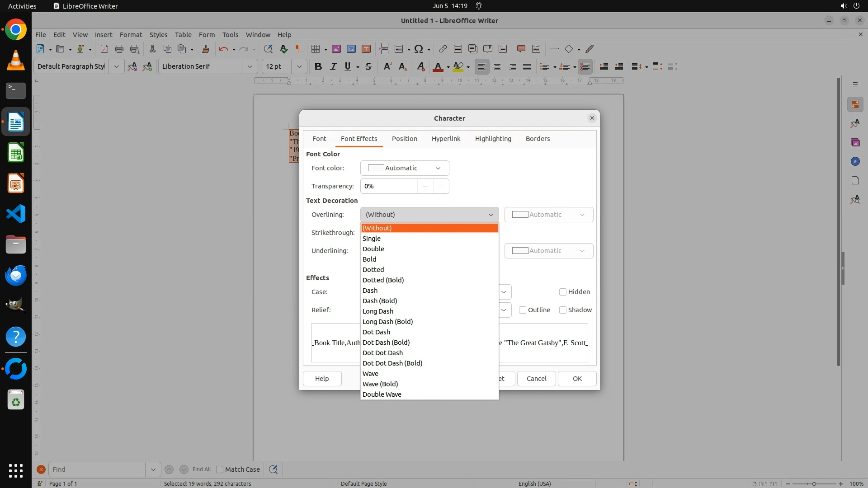
Task: Click the Bold formatting icon
Action: 318,66
